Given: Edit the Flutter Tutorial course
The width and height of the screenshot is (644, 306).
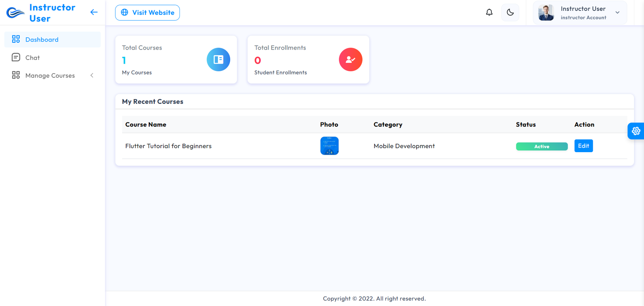Looking at the screenshot, I should click(x=583, y=146).
